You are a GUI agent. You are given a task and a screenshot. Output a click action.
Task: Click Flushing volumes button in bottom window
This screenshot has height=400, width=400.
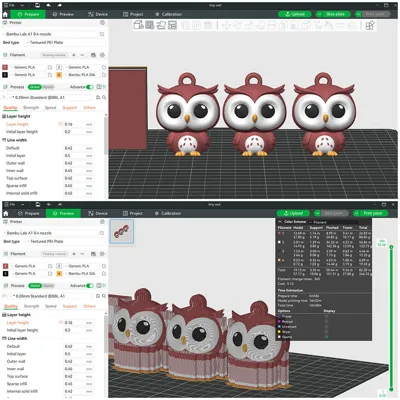(54, 254)
